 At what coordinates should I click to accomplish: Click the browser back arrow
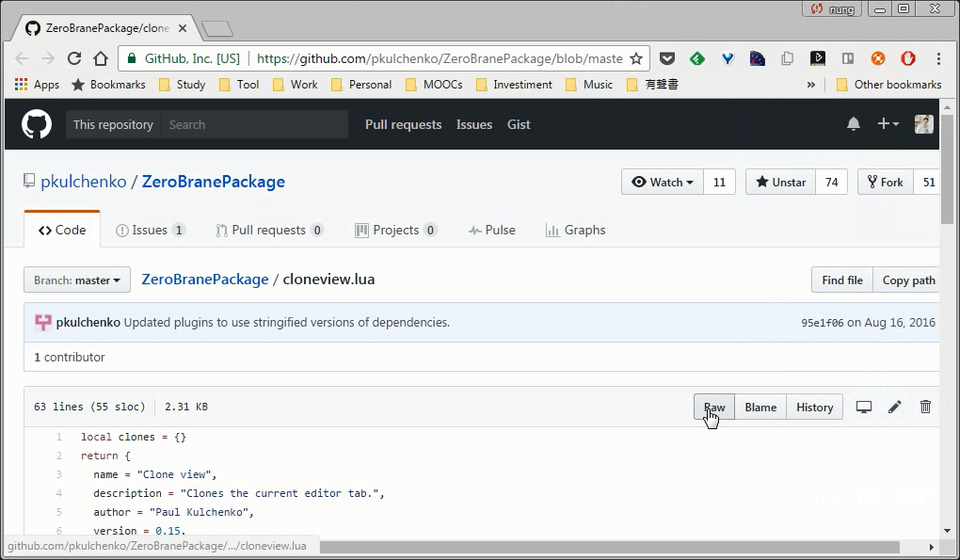[22, 58]
